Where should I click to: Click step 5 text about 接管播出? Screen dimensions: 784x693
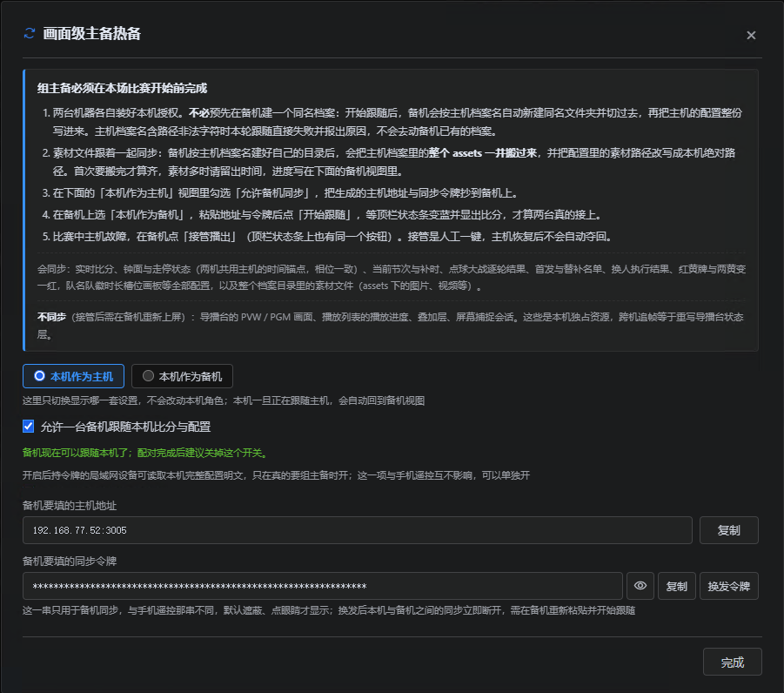coord(332,237)
